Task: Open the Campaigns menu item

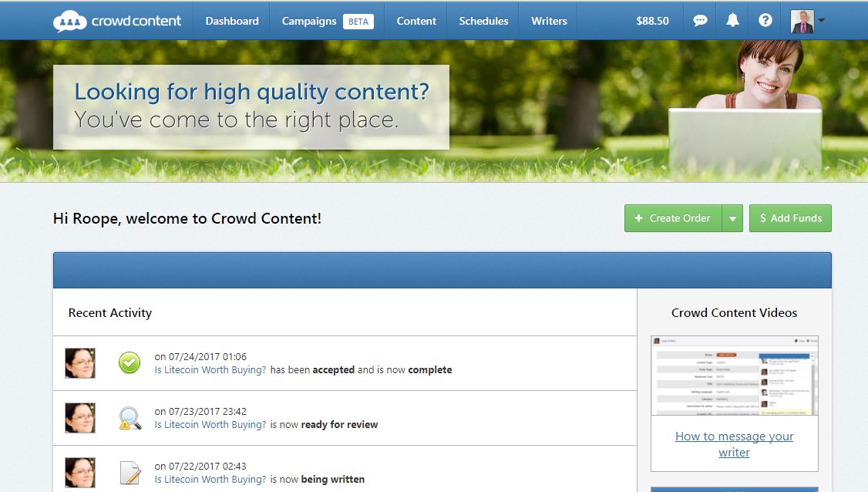Action: pyautogui.click(x=309, y=21)
